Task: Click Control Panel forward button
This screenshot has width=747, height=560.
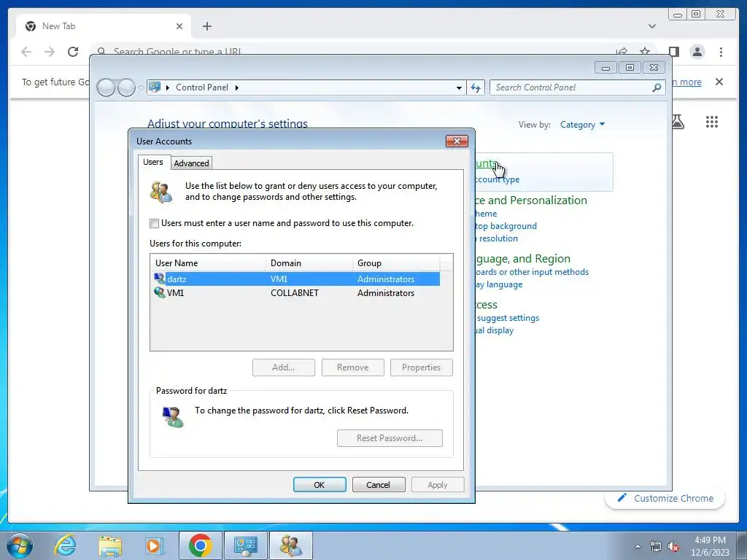Action: (x=126, y=87)
